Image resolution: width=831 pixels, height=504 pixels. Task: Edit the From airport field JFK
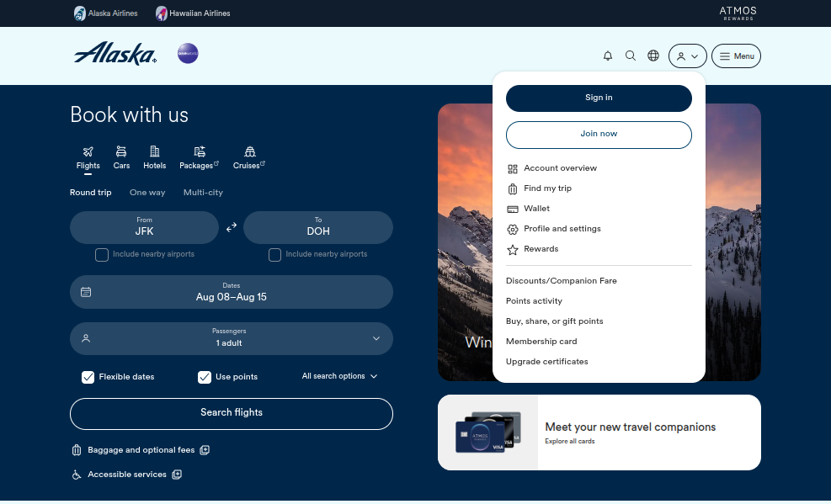tap(144, 228)
